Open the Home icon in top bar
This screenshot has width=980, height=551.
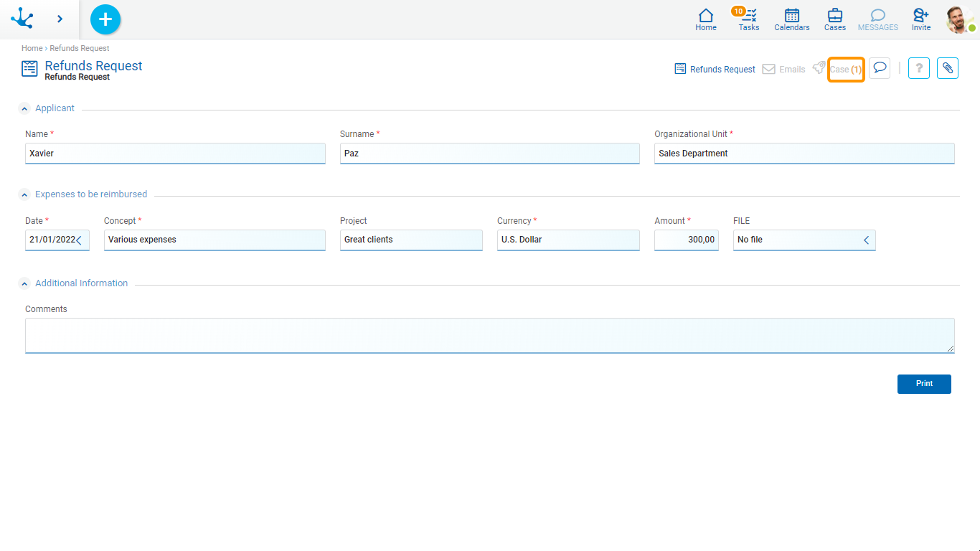tap(706, 19)
